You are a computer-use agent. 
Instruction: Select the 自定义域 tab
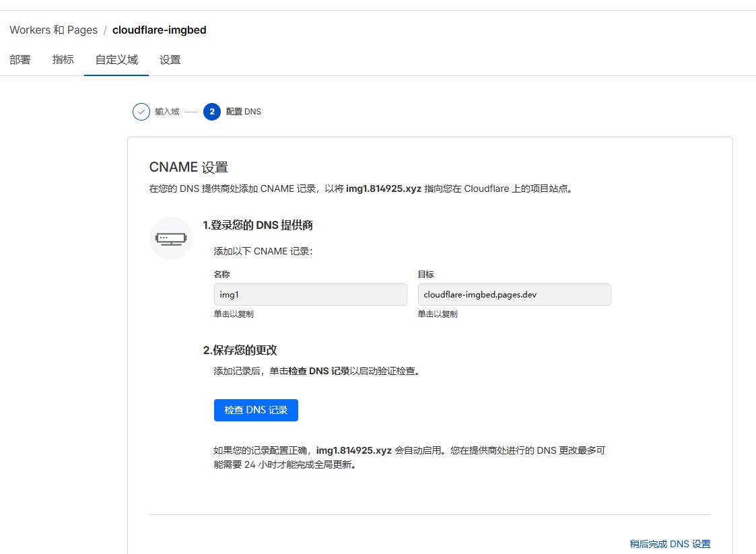pos(116,60)
